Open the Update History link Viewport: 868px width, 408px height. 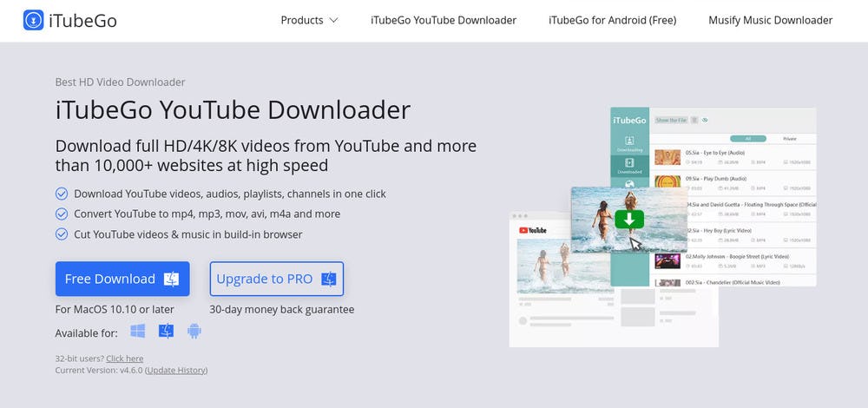pos(176,370)
